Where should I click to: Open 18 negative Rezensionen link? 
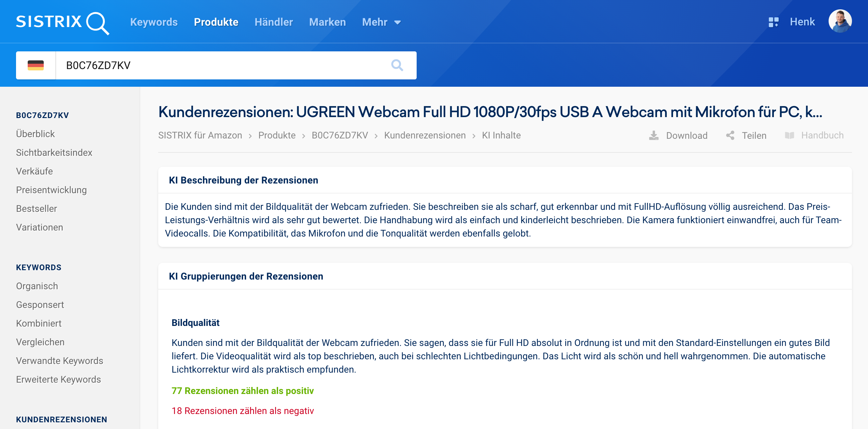(x=242, y=411)
